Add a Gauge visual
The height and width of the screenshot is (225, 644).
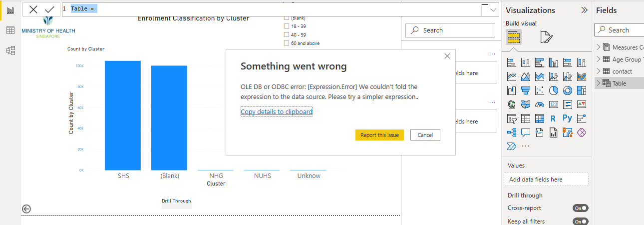click(x=539, y=104)
